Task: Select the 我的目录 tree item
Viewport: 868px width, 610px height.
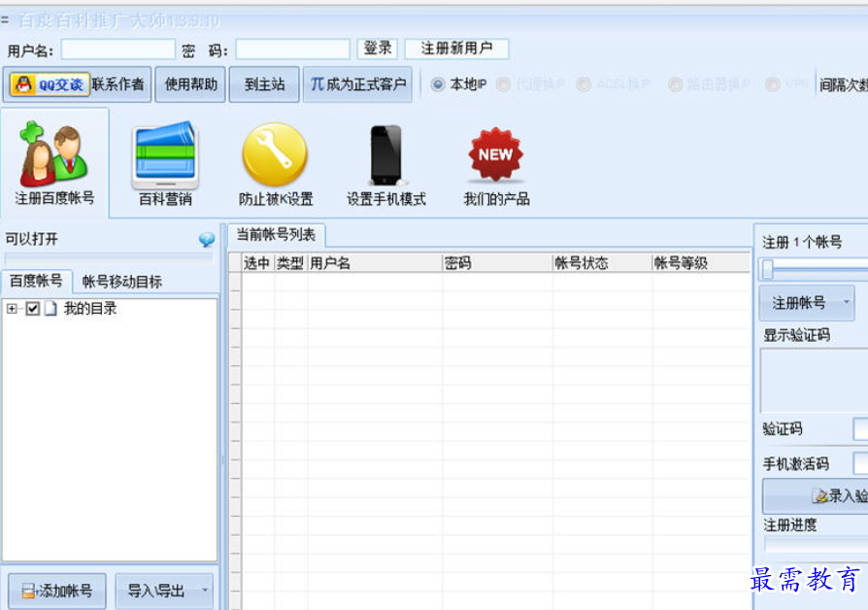Action: [90, 308]
